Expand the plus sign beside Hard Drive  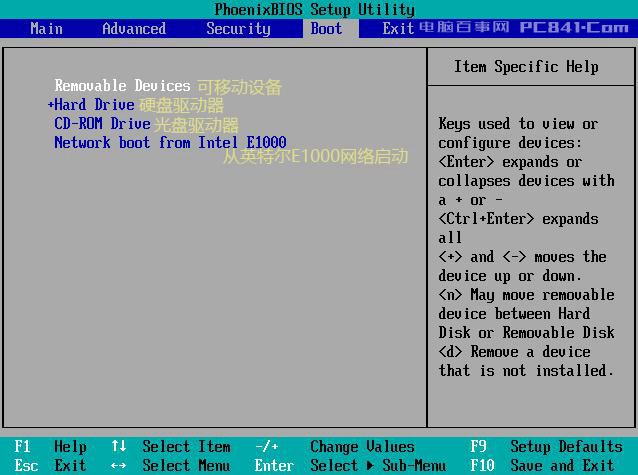(x=50, y=105)
